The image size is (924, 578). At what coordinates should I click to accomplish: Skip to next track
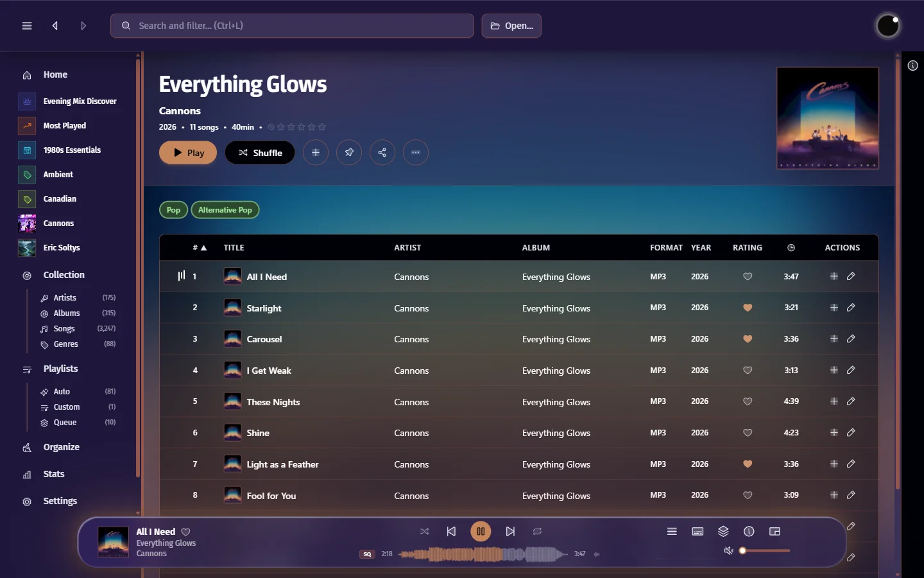point(510,532)
